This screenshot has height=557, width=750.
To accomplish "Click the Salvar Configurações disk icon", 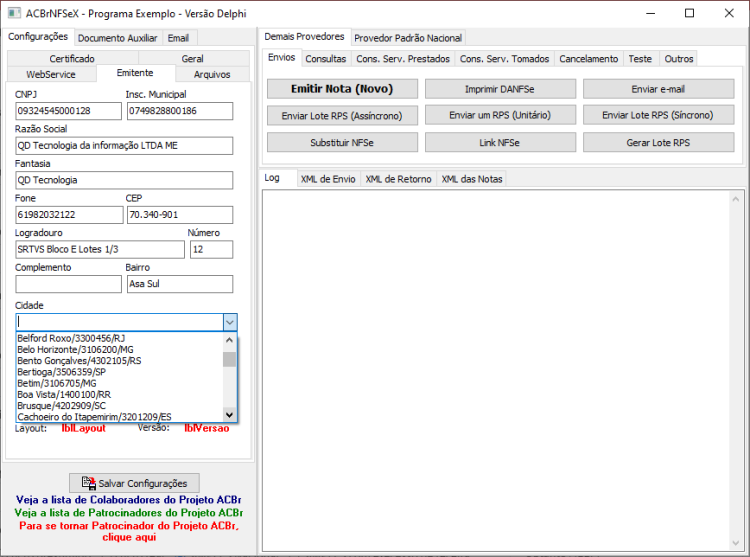I will [88, 483].
